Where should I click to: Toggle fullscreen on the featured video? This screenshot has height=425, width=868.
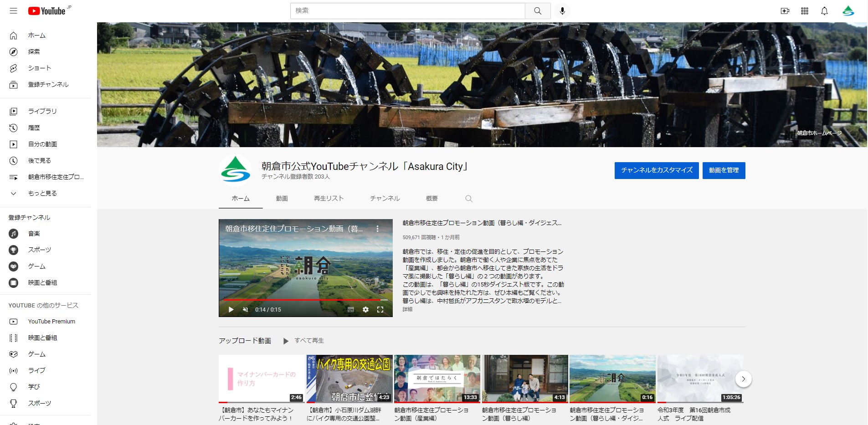pyautogui.click(x=381, y=309)
